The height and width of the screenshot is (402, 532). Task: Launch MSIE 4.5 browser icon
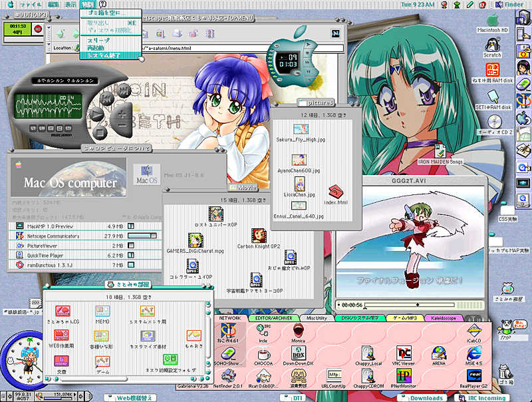click(474, 353)
